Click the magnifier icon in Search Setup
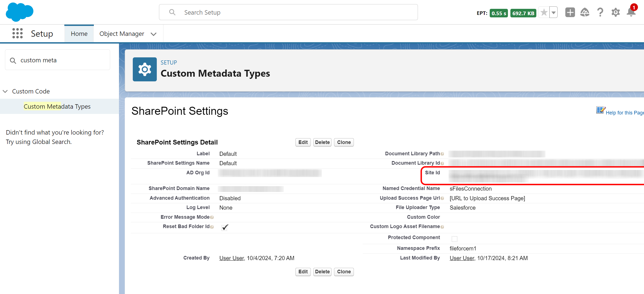Image resolution: width=644 pixels, height=294 pixels. tap(172, 12)
